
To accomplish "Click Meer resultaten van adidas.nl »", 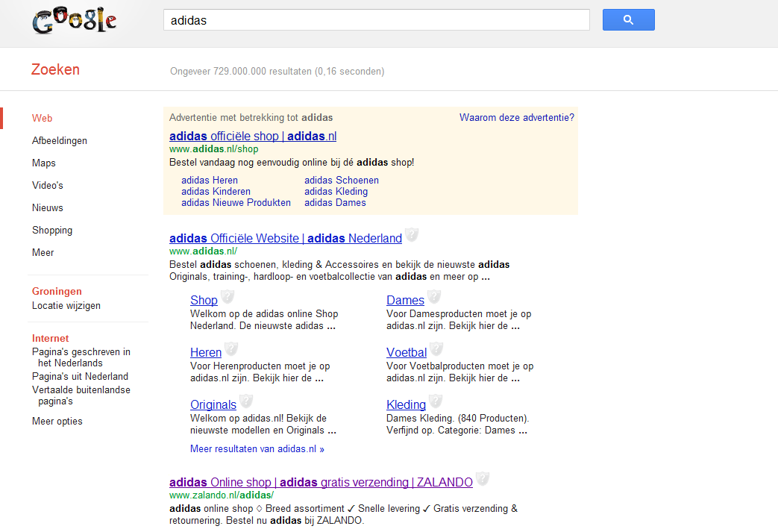I will pos(257,449).
